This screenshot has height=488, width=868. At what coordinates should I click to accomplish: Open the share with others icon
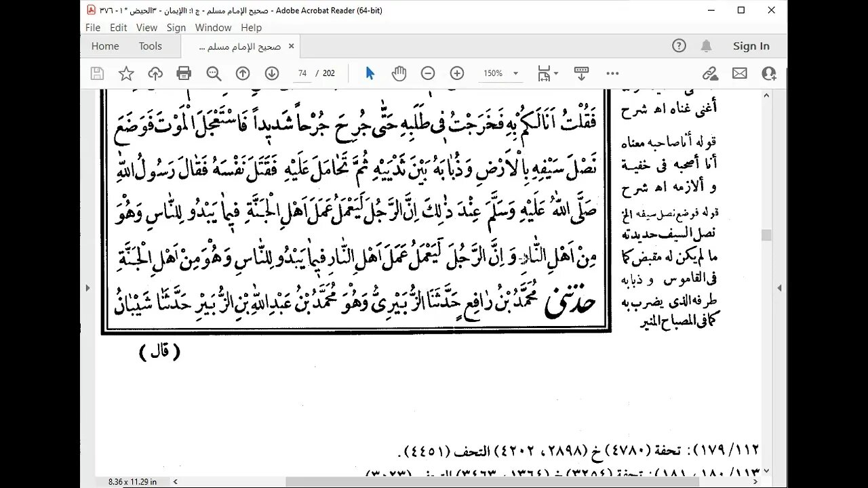(x=768, y=73)
